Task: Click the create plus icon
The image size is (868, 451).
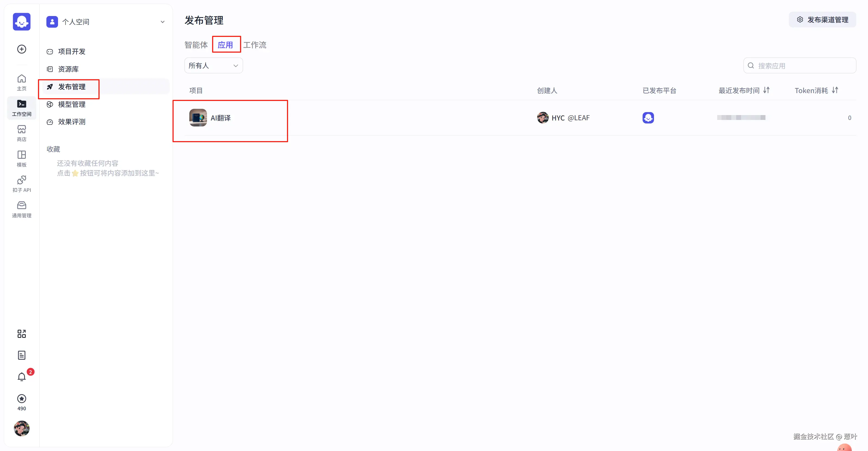Action: (x=22, y=49)
